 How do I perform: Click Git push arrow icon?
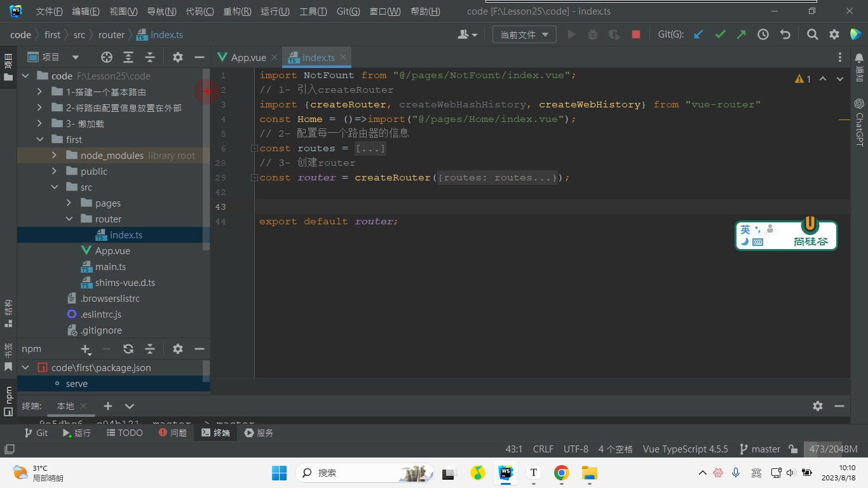742,35
